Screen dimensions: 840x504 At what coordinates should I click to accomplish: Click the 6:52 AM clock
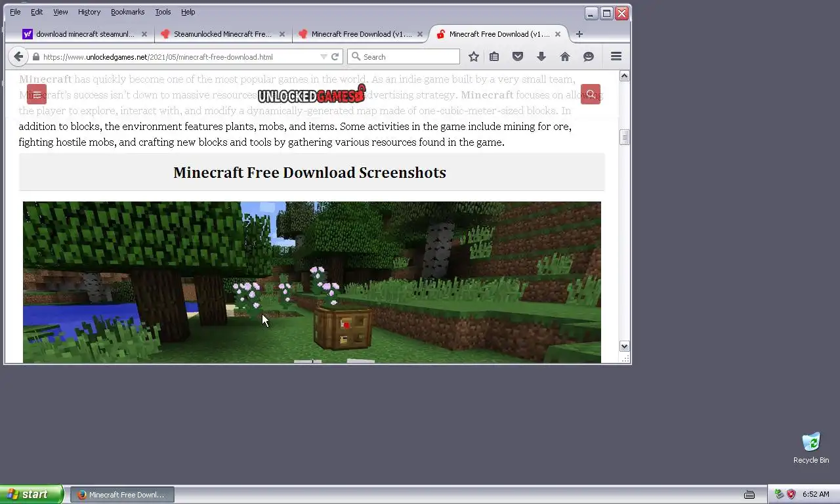coord(816,495)
